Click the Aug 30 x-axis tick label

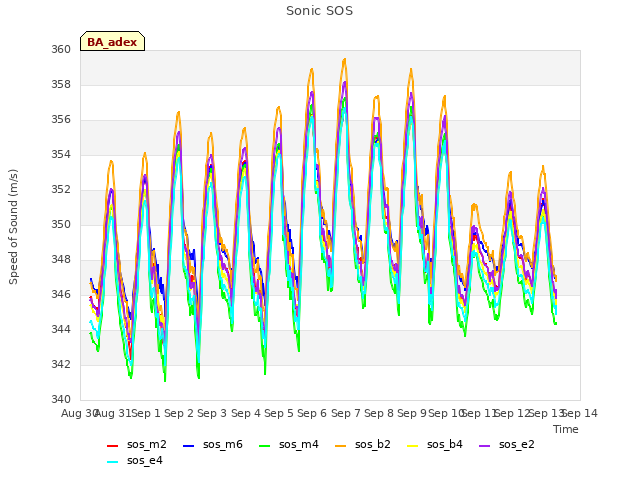[x=79, y=413]
